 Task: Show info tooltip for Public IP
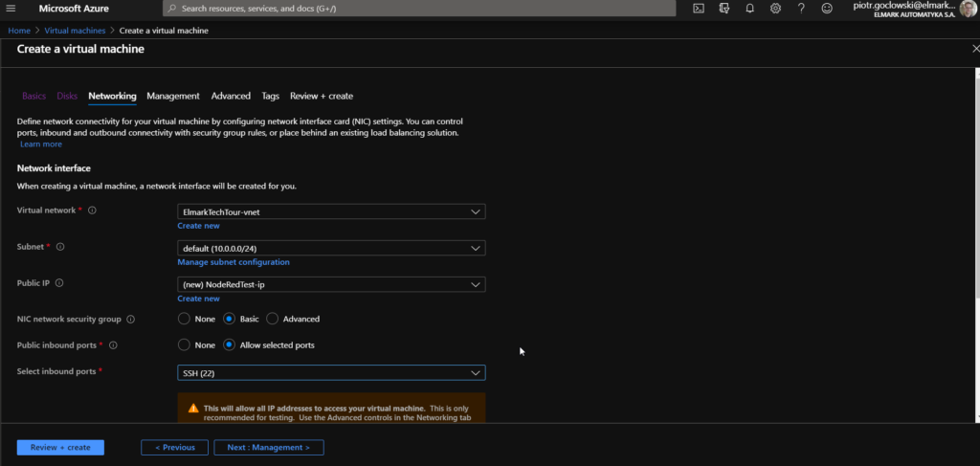click(x=59, y=283)
